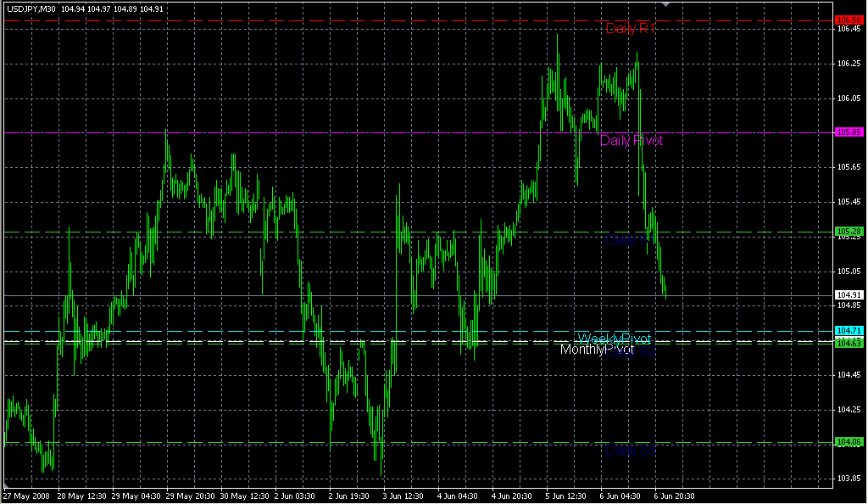The height and width of the screenshot is (504, 868).
Task: Click the 106.25 price scale value
Action: pyautogui.click(x=848, y=64)
